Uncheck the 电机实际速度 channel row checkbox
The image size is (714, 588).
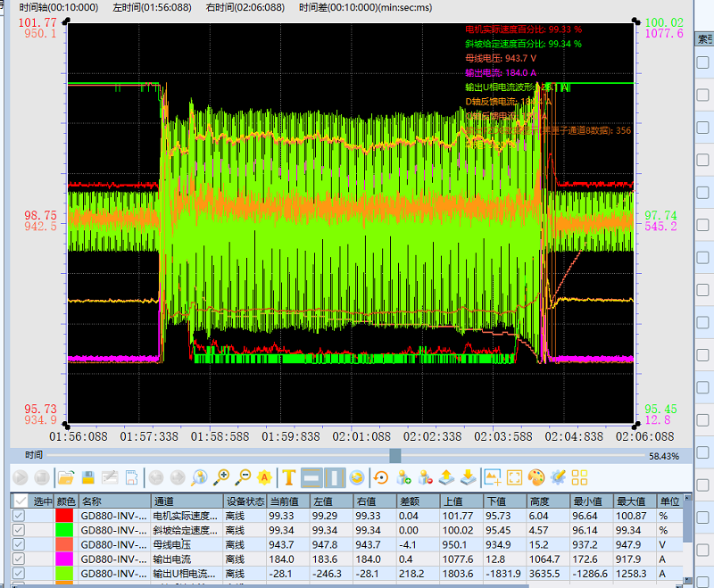tap(19, 516)
